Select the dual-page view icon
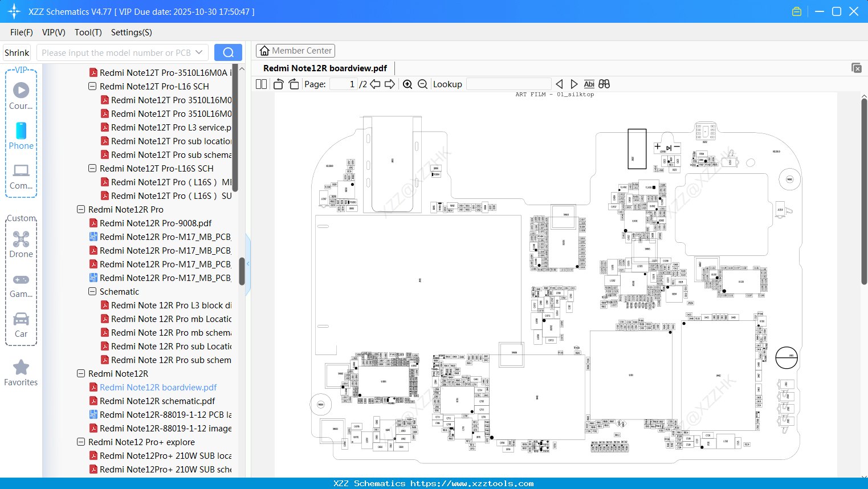868x489 pixels. pos(260,84)
